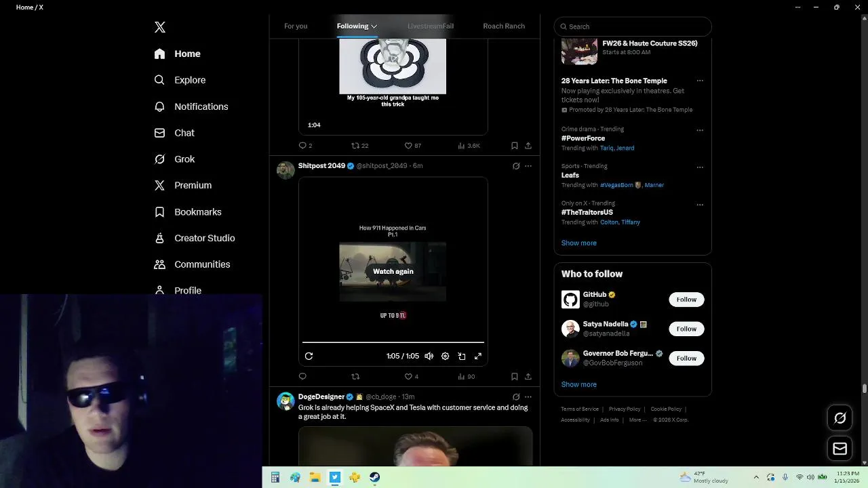Viewport: 868px width, 488px height.
Task: Switch to the Roach Ranch tab
Action: point(504,26)
